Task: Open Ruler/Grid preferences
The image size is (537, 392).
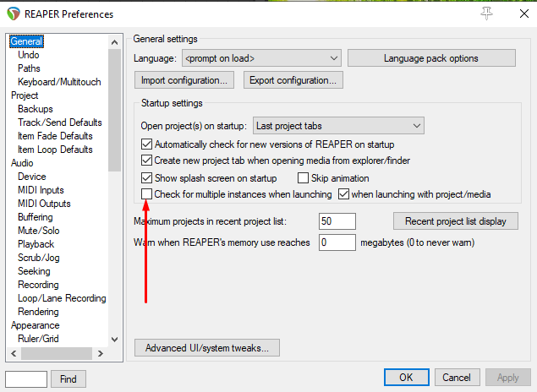Action: point(38,339)
